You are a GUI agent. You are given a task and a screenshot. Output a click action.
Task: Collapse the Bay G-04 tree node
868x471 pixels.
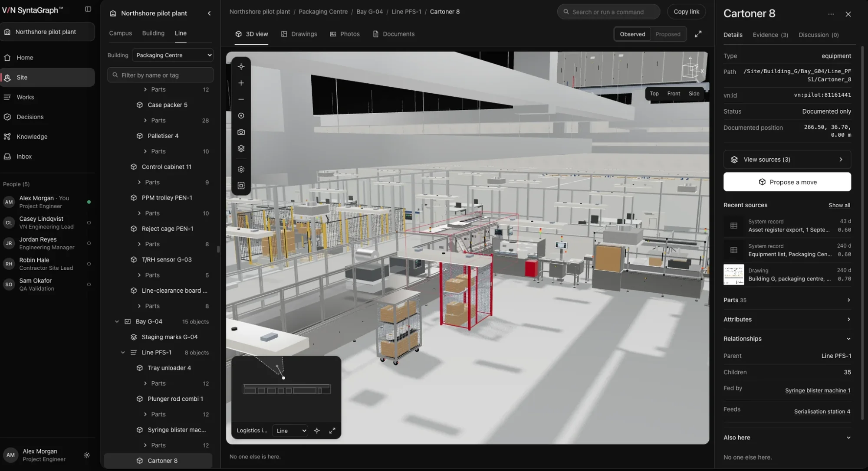[117, 322]
